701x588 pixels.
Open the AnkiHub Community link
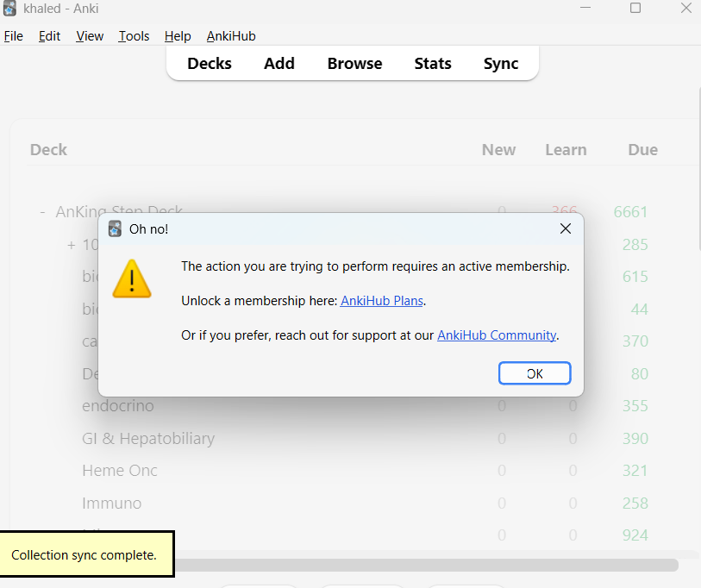(497, 335)
